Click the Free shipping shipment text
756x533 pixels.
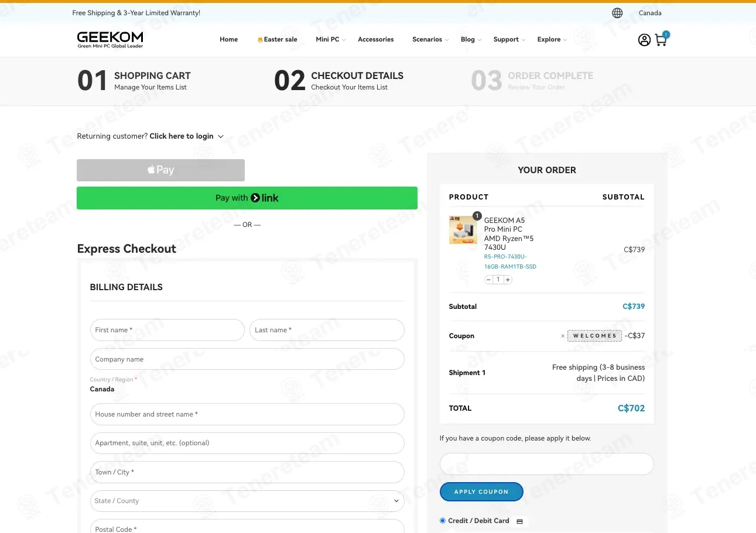598,373
